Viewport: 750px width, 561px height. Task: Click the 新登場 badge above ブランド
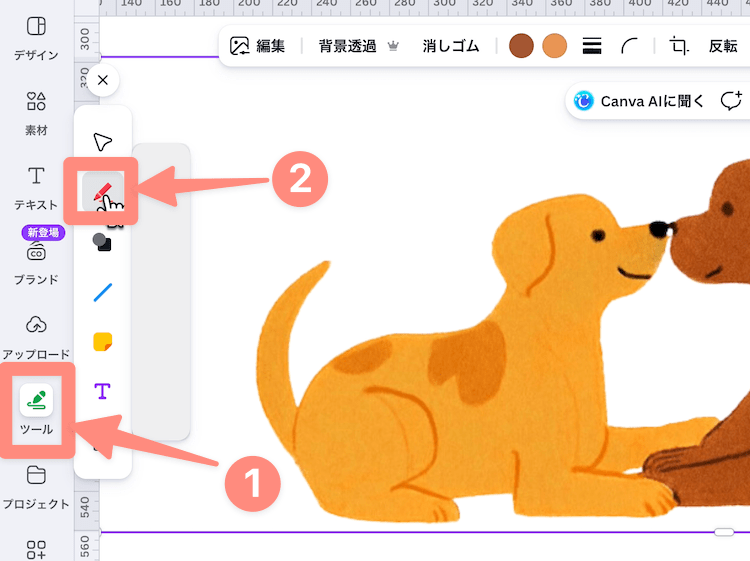pyautogui.click(x=43, y=232)
